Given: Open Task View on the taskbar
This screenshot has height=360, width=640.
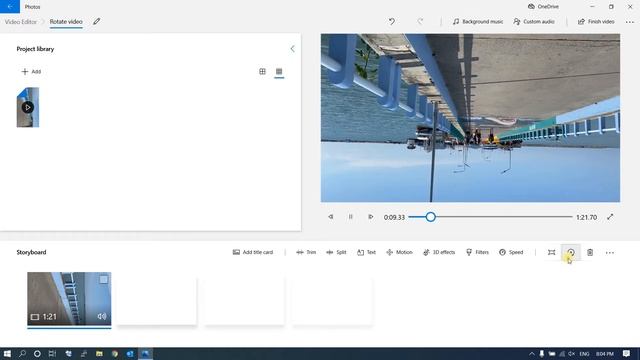Looking at the screenshot, I should (52, 353).
